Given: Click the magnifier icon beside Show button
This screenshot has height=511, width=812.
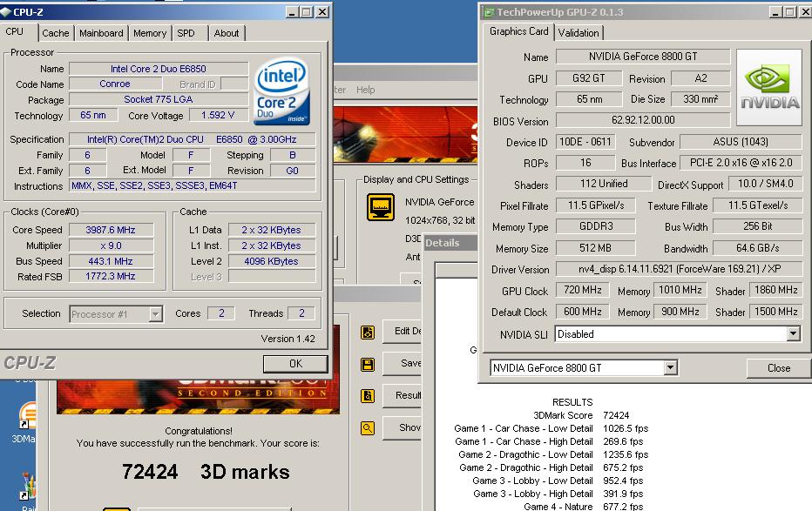Looking at the screenshot, I should point(368,428).
